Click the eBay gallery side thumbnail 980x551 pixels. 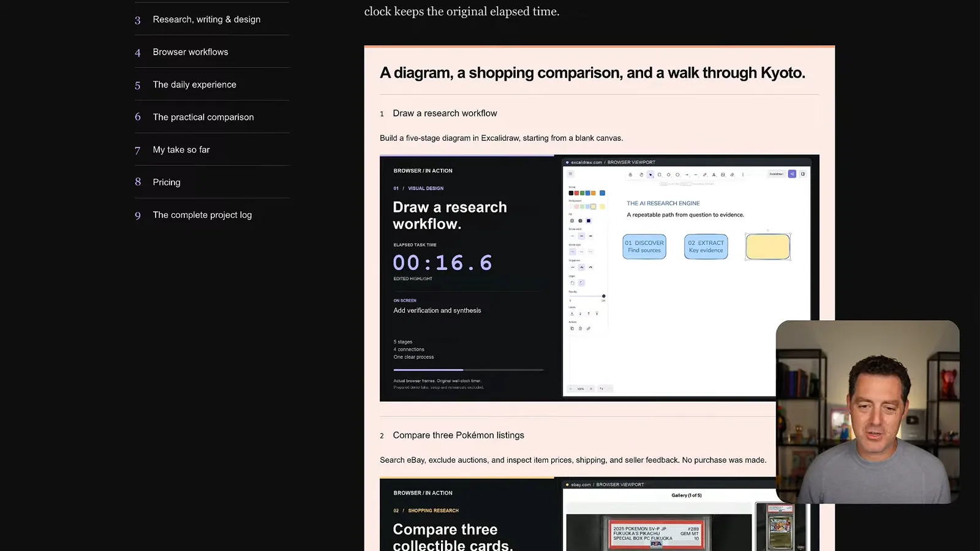pyautogui.click(x=780, y=527)
